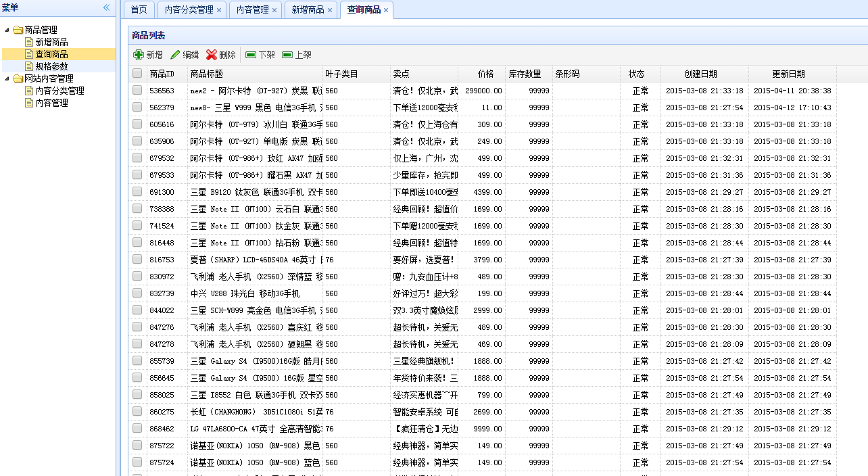The image size is (868, 476).
Task: Collapse the 菜单 sidebar panel
Action: tap(106, 7)
